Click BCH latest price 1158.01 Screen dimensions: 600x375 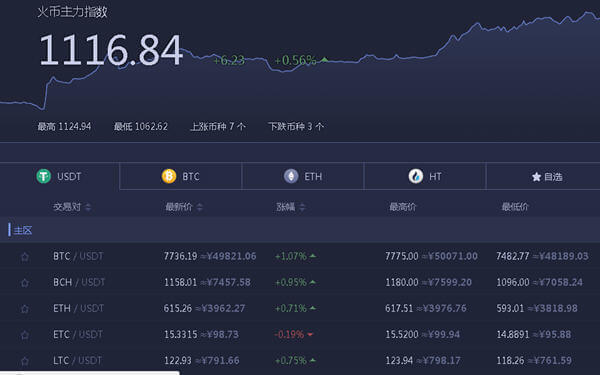pyautogui.click(x=180, y=282)
